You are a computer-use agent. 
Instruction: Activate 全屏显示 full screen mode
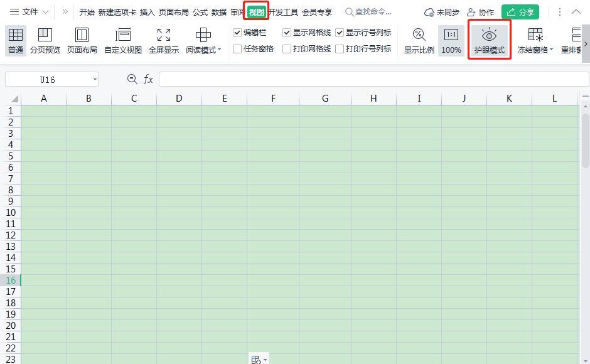(164, 41)
